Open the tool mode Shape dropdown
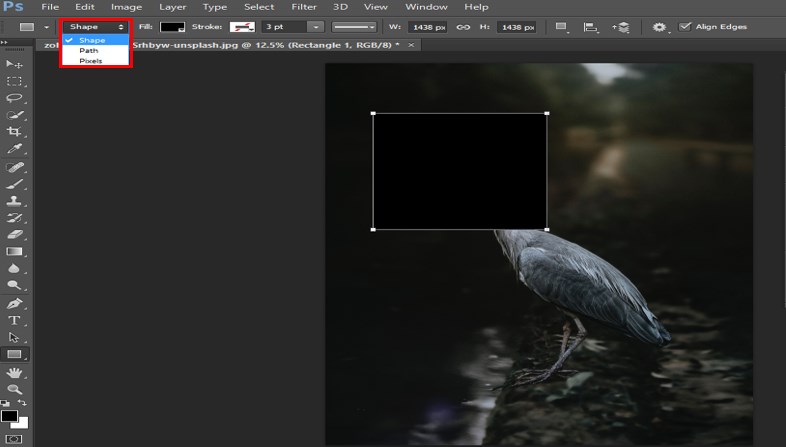Viewport: 786px width, 447px height. click(95, 27)
